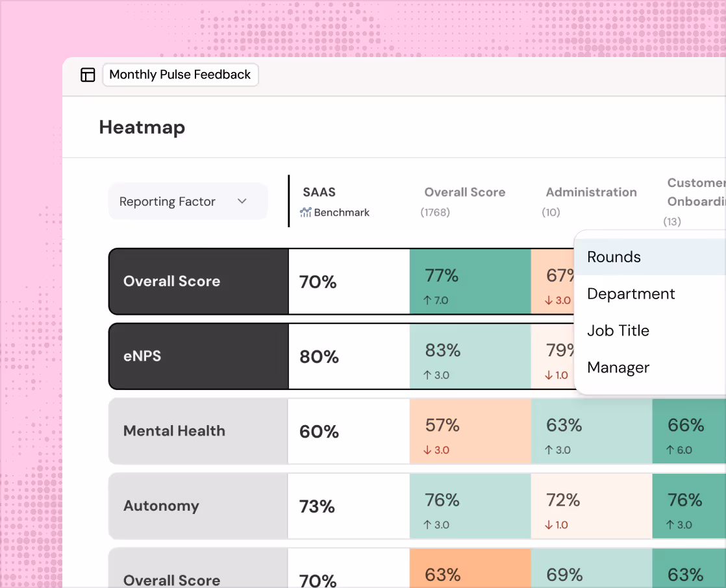
Task: Click the 66% Mental Health cell
Action: tap(689, 431)
